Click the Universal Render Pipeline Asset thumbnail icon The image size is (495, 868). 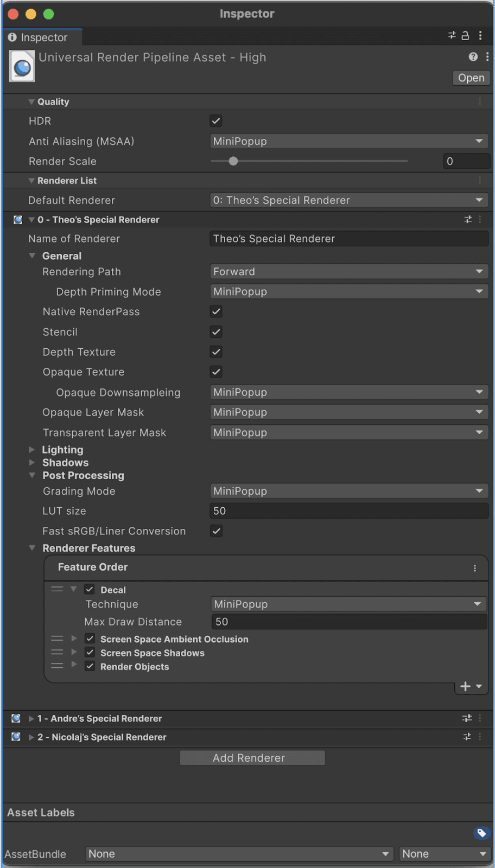point(22,66)
